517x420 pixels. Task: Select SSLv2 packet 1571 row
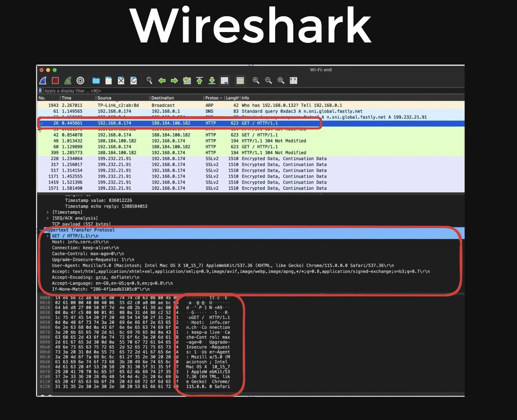tap(250, 188)
